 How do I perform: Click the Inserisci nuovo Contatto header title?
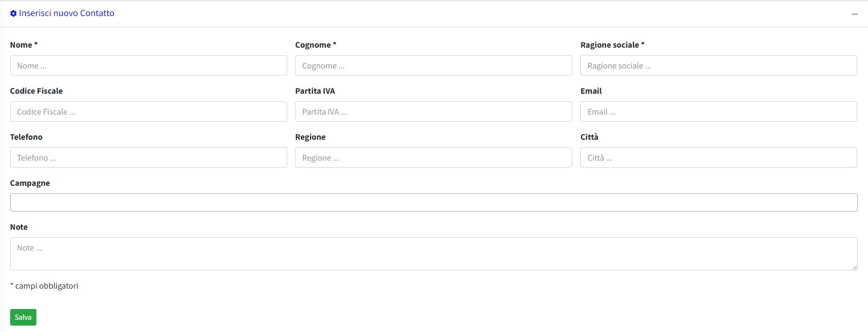point(66,13)
